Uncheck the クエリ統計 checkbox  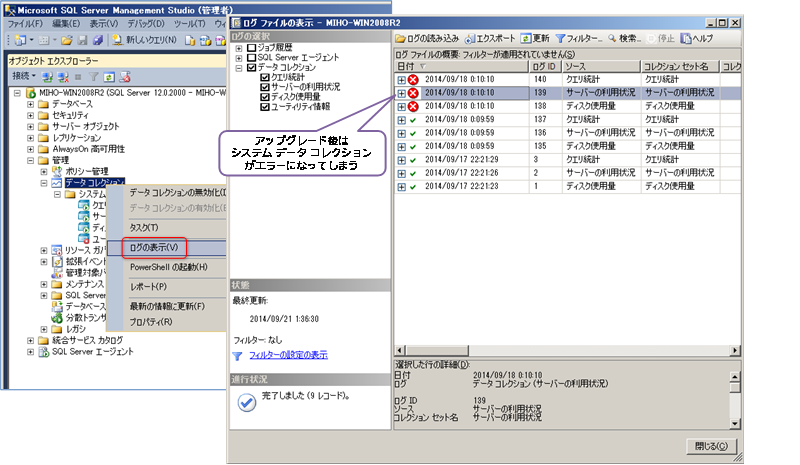(x=265, y=78)
